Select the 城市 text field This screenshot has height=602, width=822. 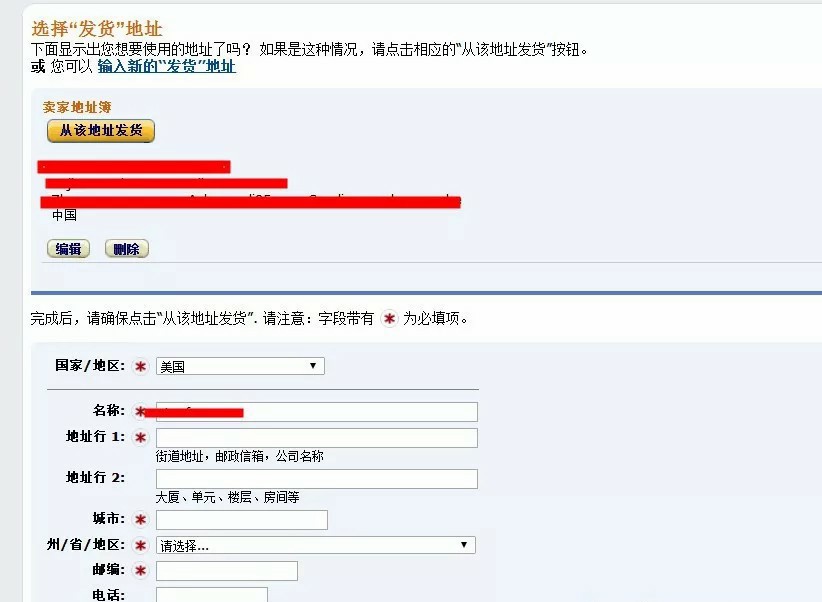[x=242, y=520]
